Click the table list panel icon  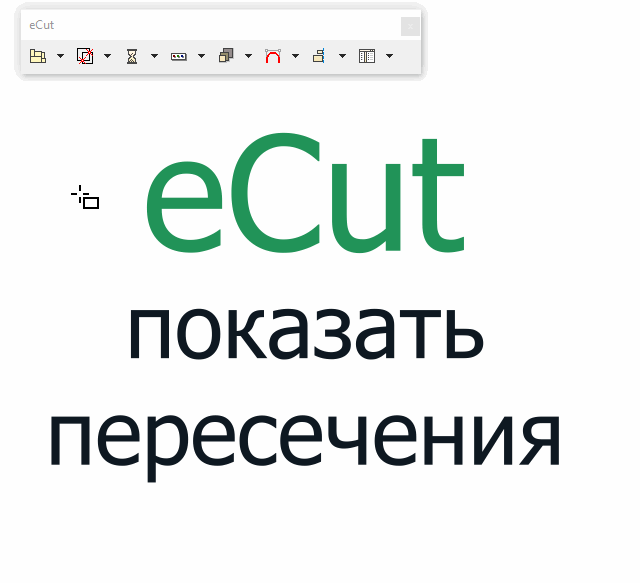click(x=367, y=56)
